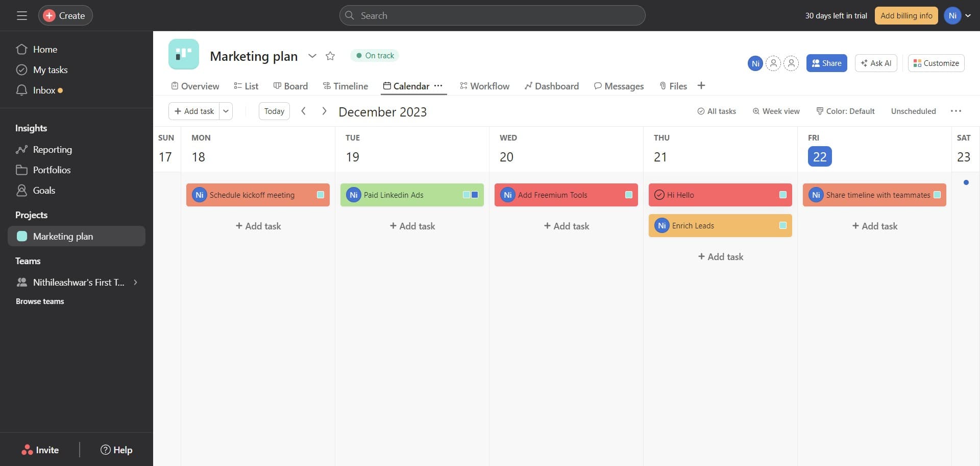Image resolution: width=980 pixels, height=466 pixels.
Task: Open Reporting from the sidebar
Action: (53, 149)
